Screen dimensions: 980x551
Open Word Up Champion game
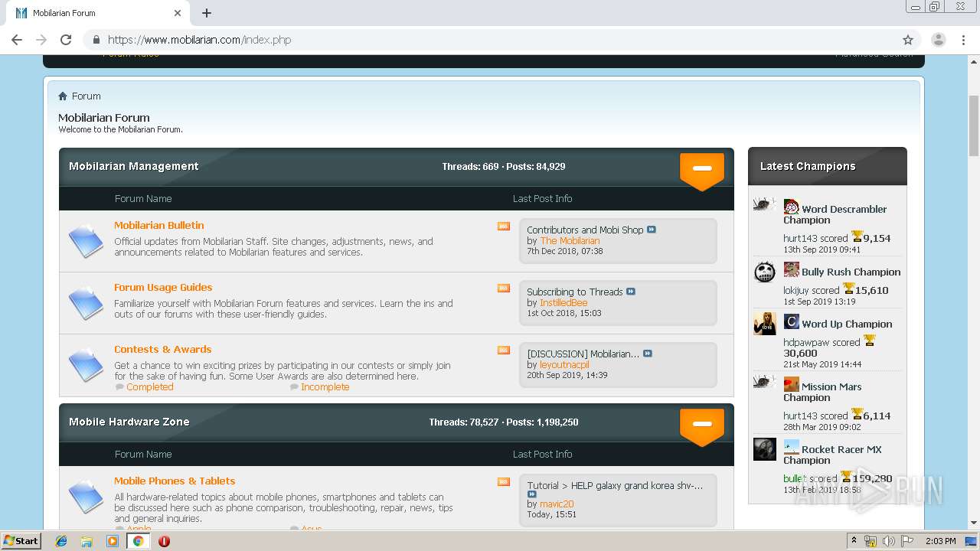click(x=847, y=324)
